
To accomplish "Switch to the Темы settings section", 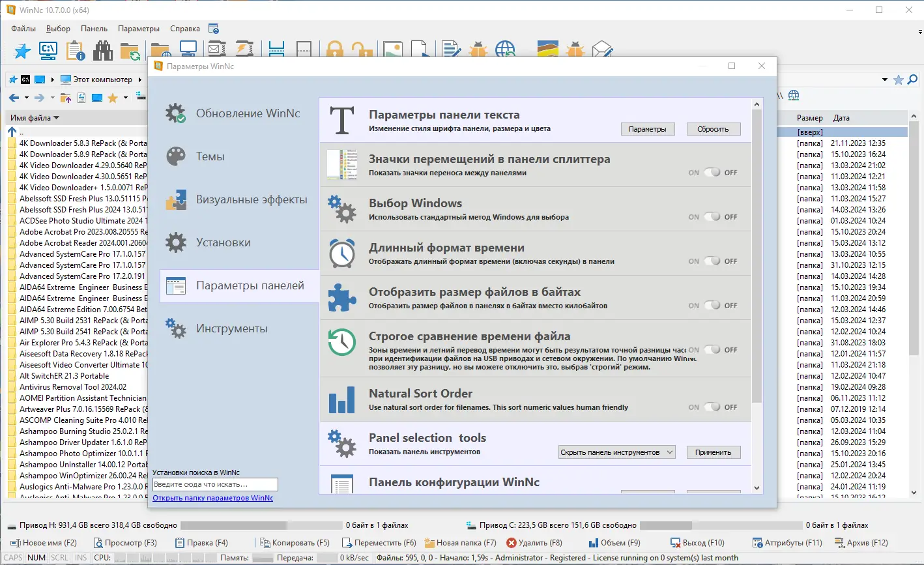I will pos(239,156).
